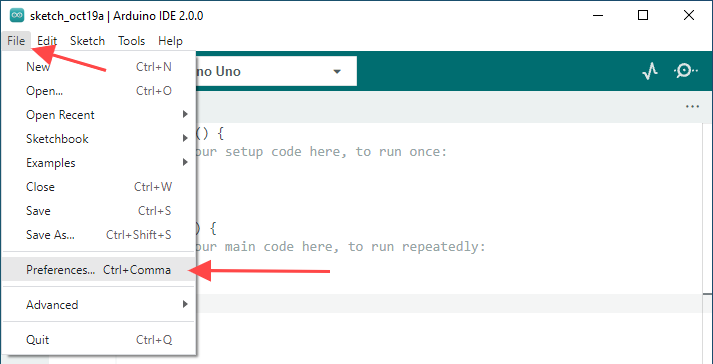This screenshot has height=364, width=713.
Task: Click the three-dots tab overflow icon
Action: point(692,107)
